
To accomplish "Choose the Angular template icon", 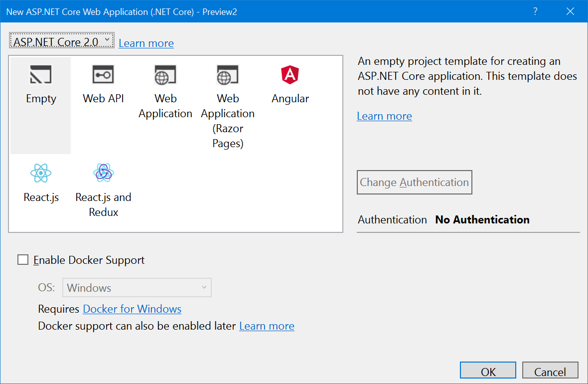I will 290,75.
